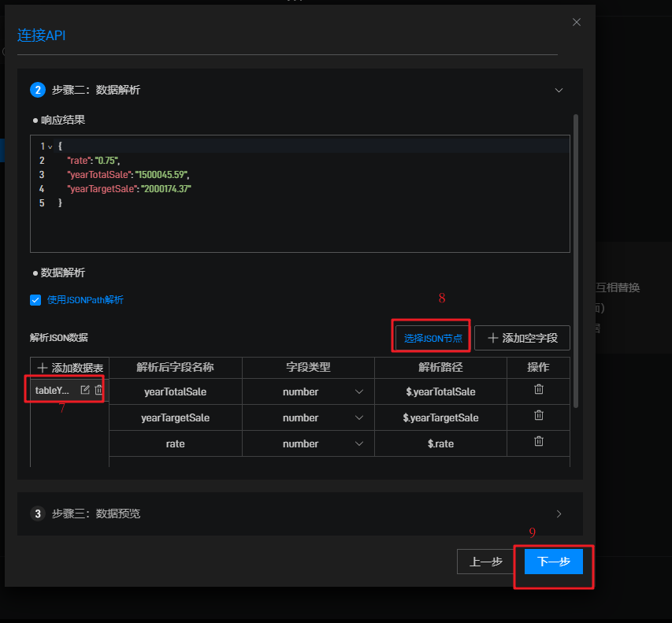
Task: Click 添加数据表 to add table
Action: [x=70, y=368]
